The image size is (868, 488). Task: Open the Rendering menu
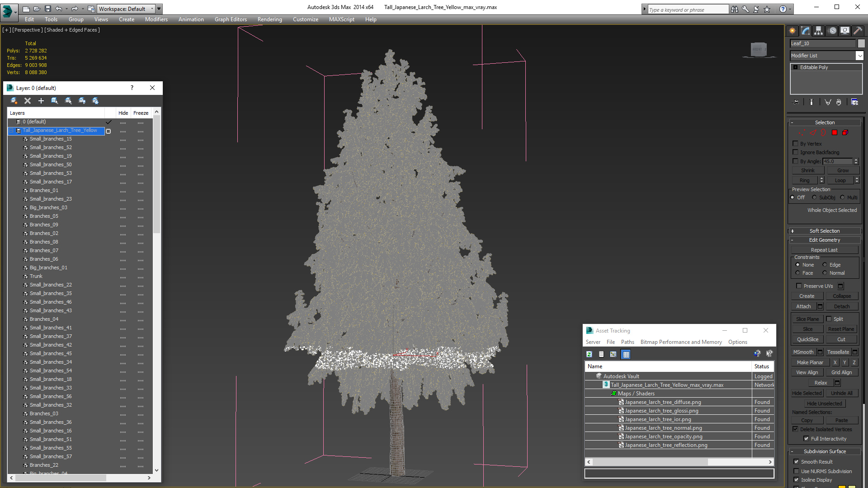click(269, 19)
